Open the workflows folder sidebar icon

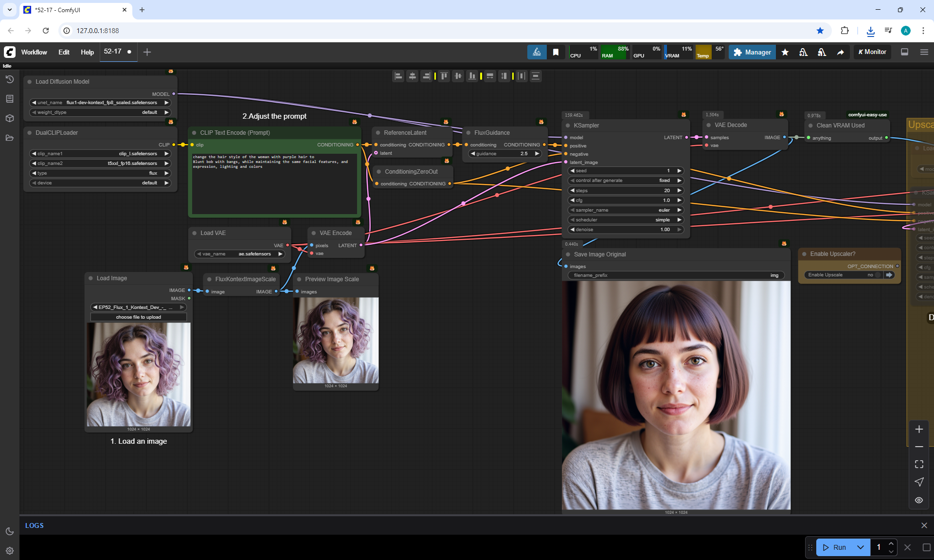click(x=9, y=138)
